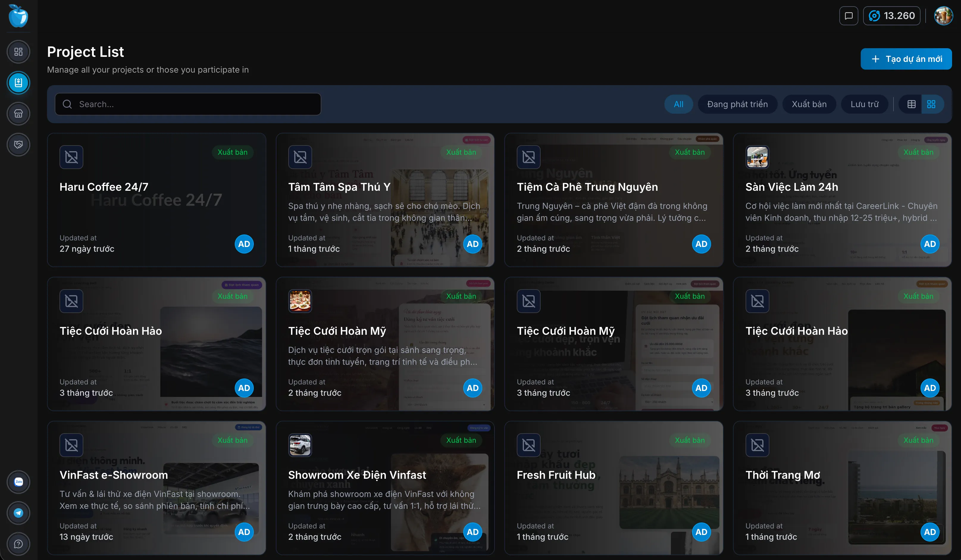Select the active projects sidebar icon
Screen dimensions: 961x560
click(18, 82)
